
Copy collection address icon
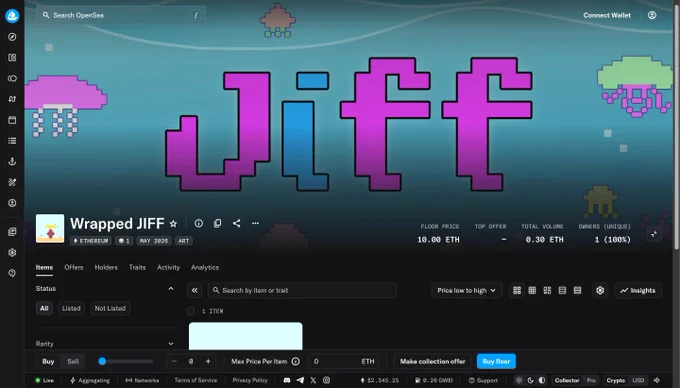pos(217,223)
